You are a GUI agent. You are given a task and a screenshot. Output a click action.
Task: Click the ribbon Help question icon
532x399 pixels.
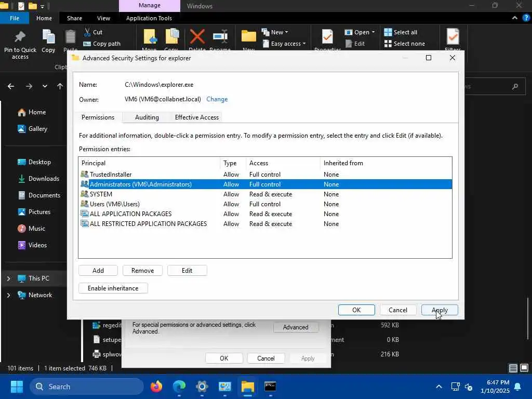coord(526,18)
